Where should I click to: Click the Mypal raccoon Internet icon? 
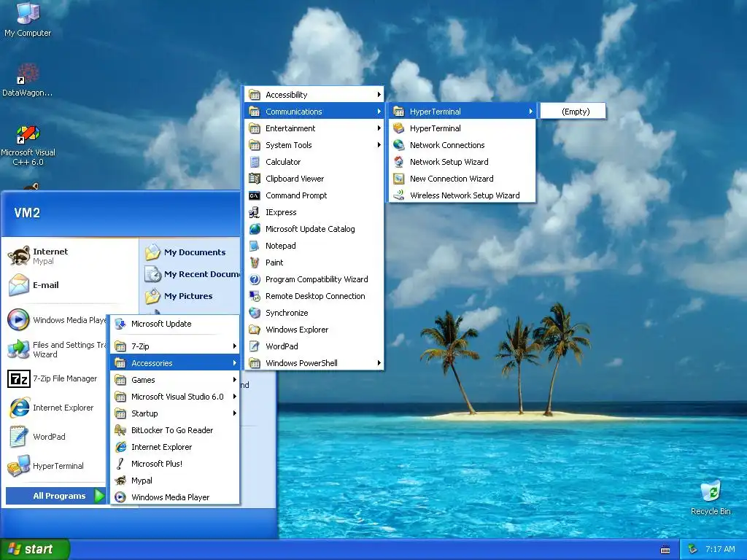coord(19,256)
